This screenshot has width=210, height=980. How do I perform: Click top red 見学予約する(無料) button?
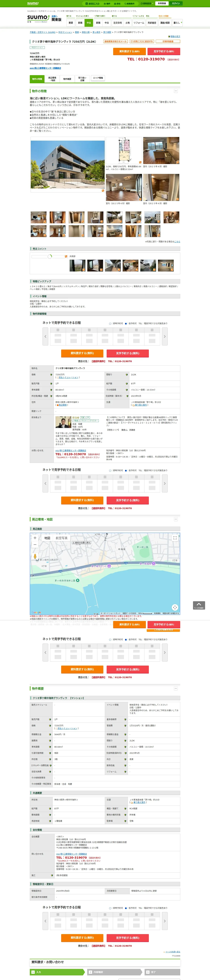[x=164, y=51]
